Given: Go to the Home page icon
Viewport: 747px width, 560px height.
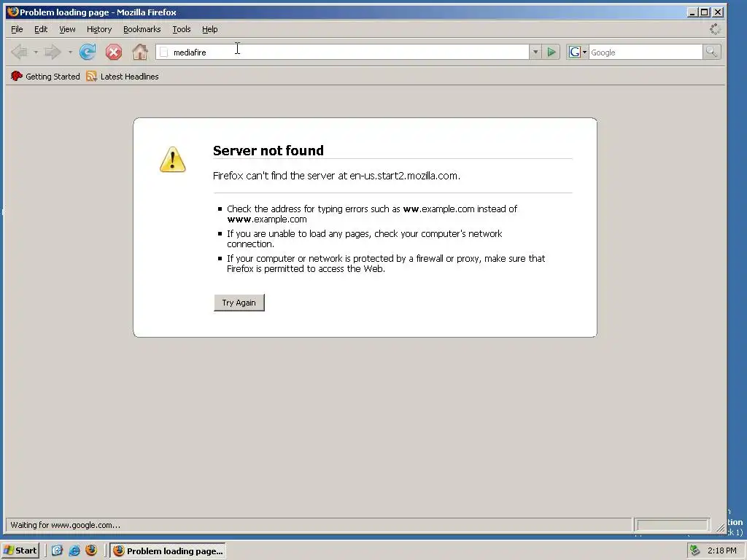Looking at the screenshot, I should click(139, 52).
